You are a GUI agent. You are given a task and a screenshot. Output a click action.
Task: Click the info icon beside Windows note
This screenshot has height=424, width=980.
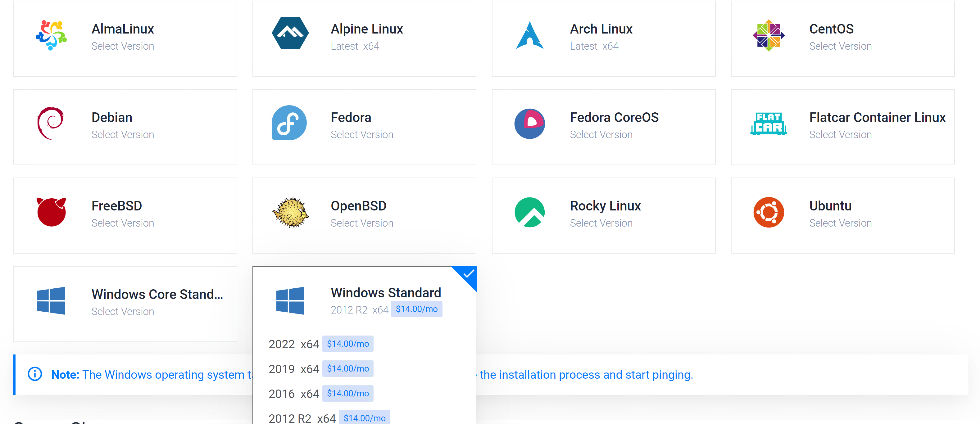point(35,374)
